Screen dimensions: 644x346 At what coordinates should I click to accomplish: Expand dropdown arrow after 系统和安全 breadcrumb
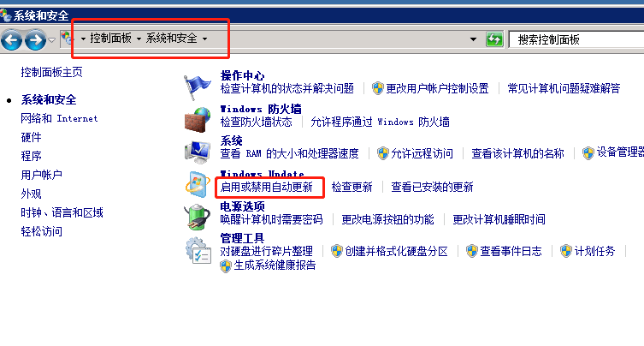click(204, 39)
